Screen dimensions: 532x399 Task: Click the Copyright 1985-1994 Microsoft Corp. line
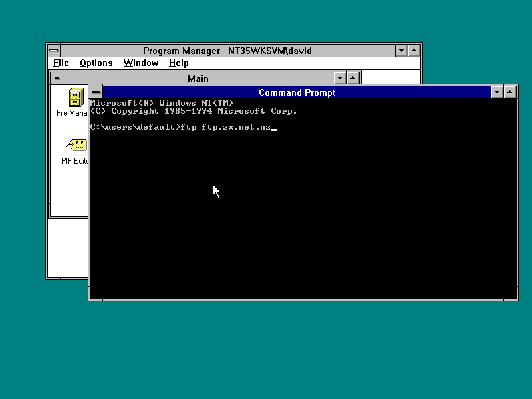(194, 111)
